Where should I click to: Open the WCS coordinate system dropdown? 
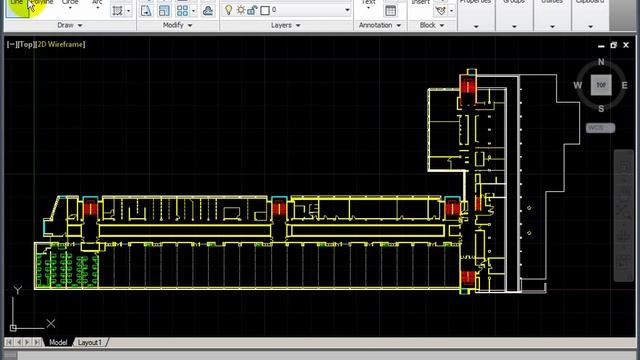click(600, 128)
